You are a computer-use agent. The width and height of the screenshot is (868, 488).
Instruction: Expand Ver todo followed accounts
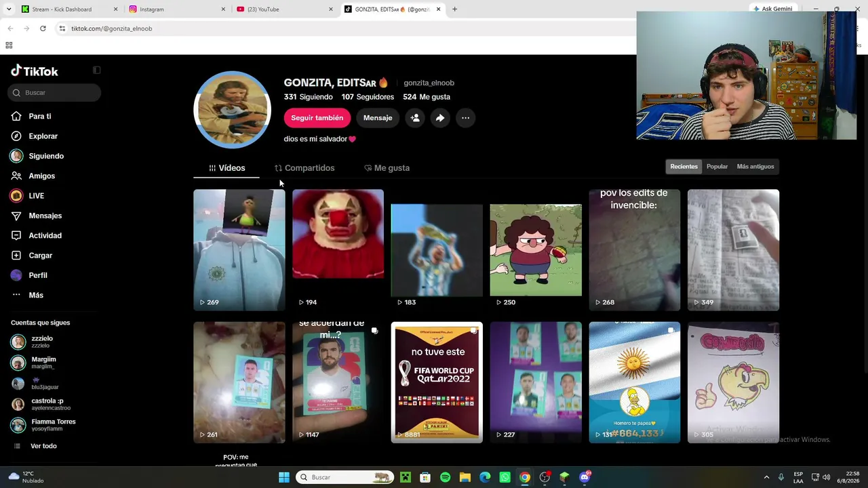click(x=43, y=446)
